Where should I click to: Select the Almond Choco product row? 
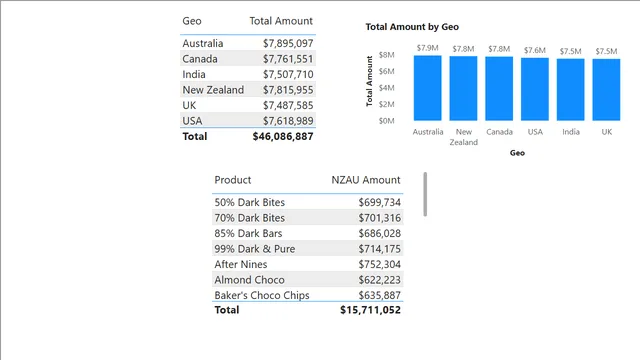pyautogui.click(x=308, y=280)
